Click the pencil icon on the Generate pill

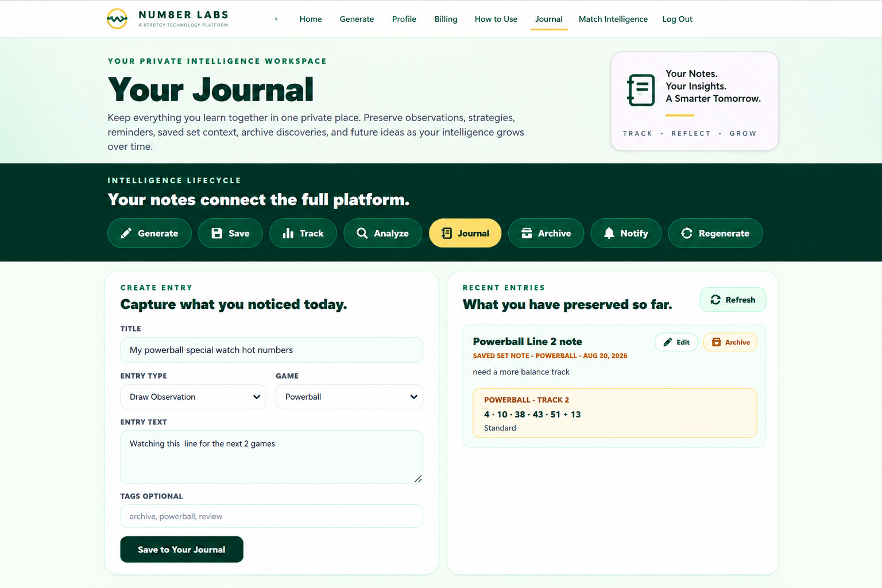(x=126, y=233)
